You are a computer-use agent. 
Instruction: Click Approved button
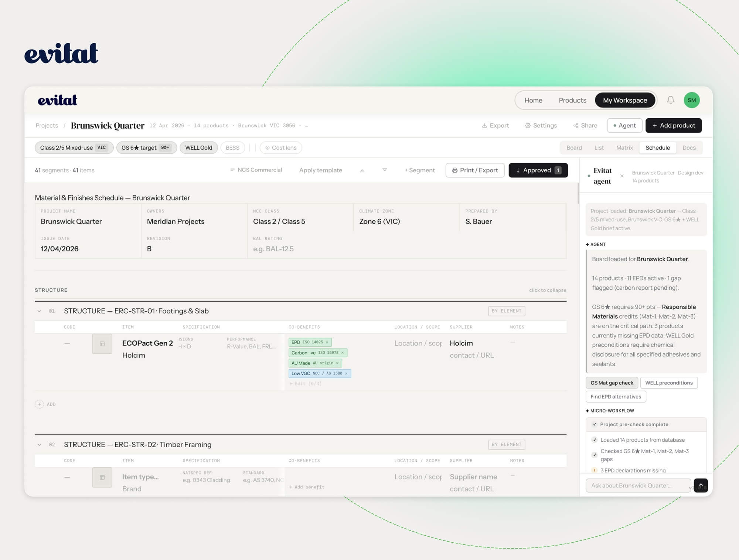tap(538, 170)
